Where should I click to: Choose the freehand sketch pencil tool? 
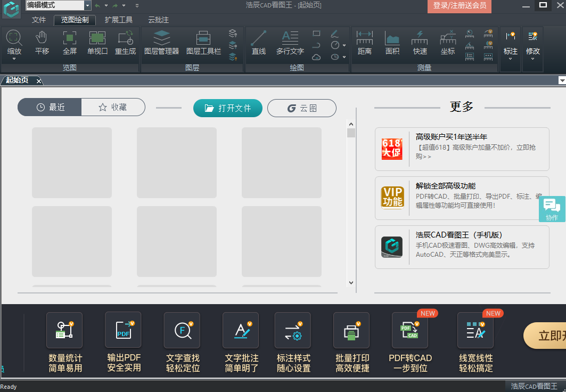[335, 34]
